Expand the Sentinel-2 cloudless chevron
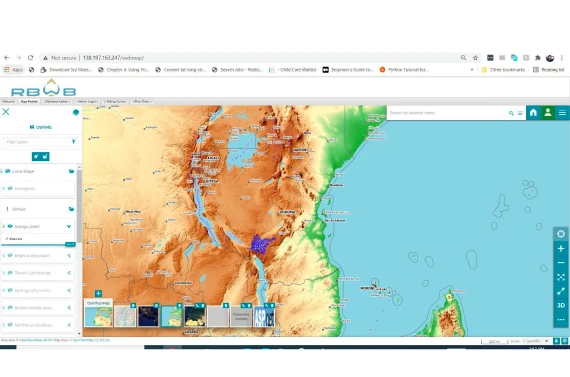 click(x=69, y=325)
